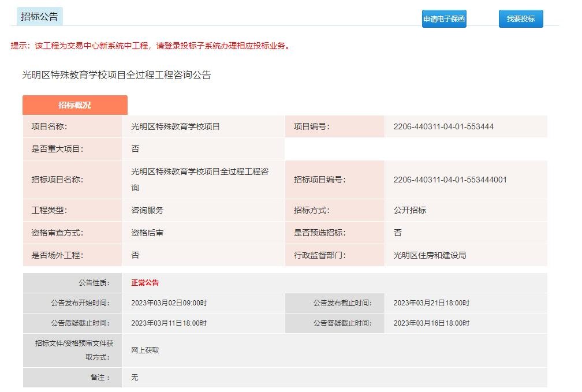The image size is (582, 392).
Task: Click project number 2206-440311-04-01-553444
Action: point(443,126)
